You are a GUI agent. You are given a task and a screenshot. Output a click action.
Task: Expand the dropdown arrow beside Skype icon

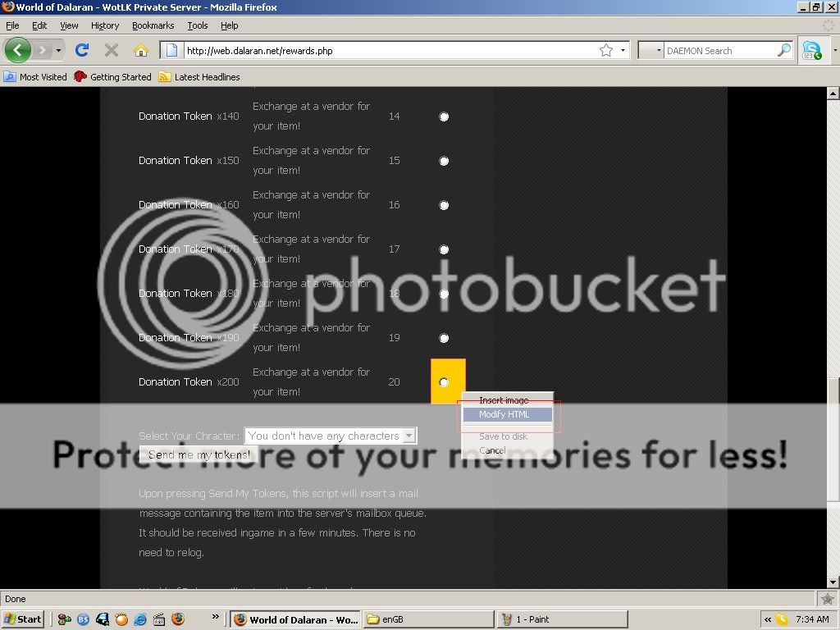tap(834, 50)
